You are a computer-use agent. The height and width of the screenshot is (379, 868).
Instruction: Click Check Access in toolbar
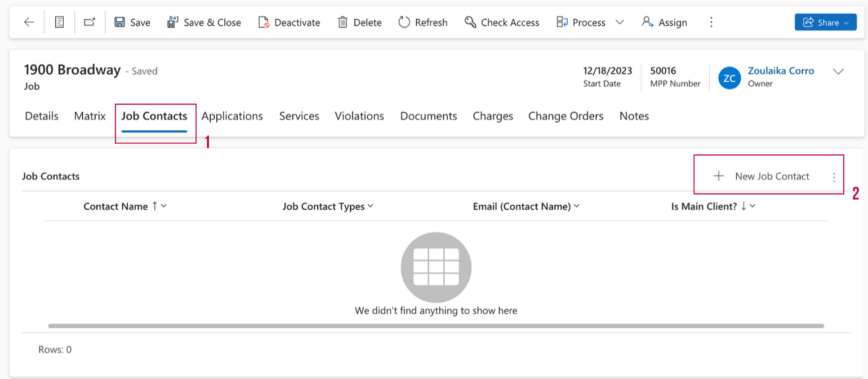[x=502, y=23]
